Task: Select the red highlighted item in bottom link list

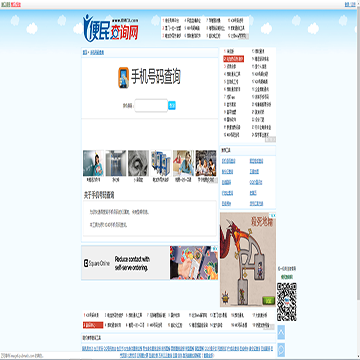Action: click(93, 325)
